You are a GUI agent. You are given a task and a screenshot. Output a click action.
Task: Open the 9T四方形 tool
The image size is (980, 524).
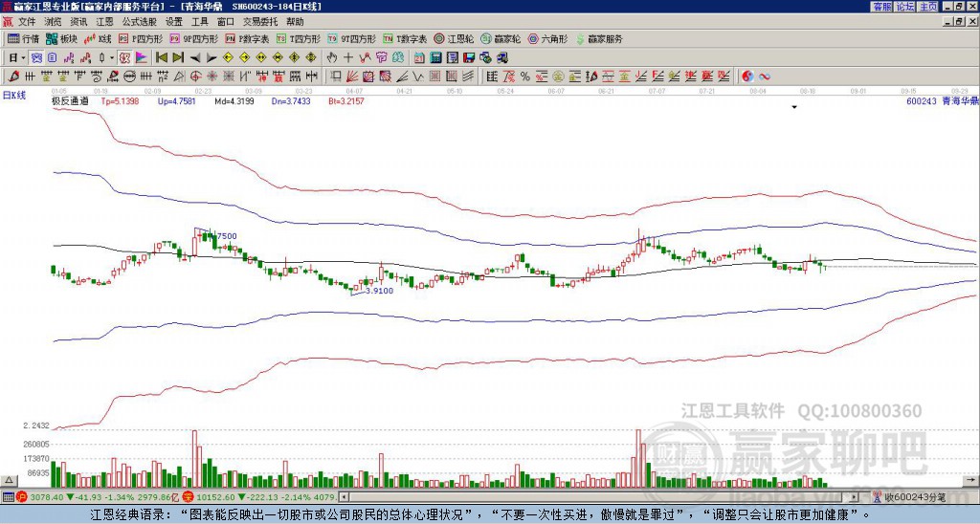352,38
